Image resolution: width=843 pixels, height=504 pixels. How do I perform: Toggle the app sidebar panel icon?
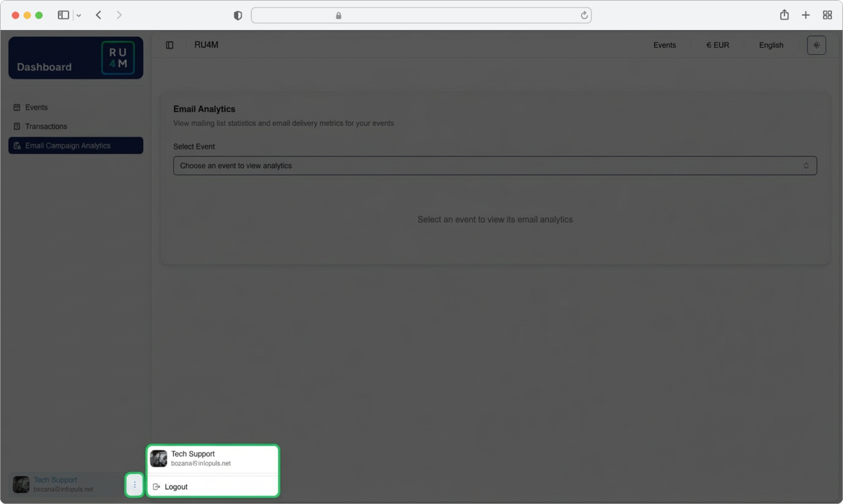(170, 45)
